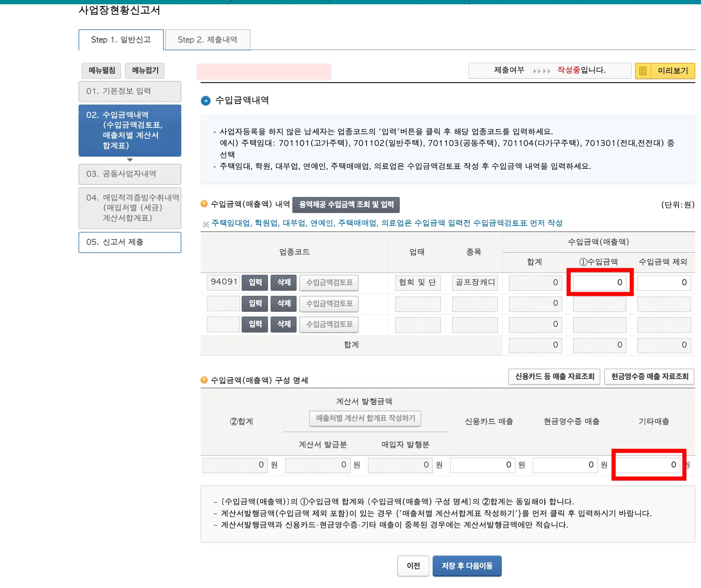Click the 메뉴접기 button
This screenshot has width=701, height=588.
tap(145, 70)
